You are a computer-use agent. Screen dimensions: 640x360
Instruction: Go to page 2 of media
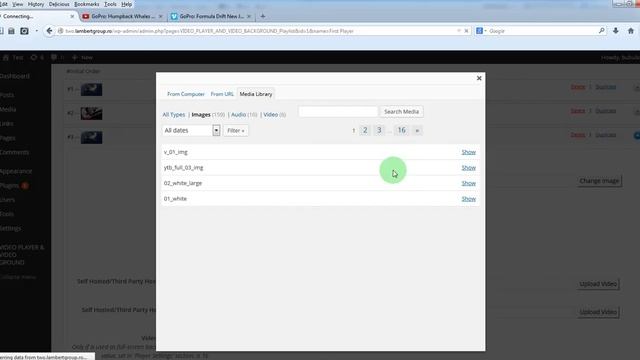(365, 130)
